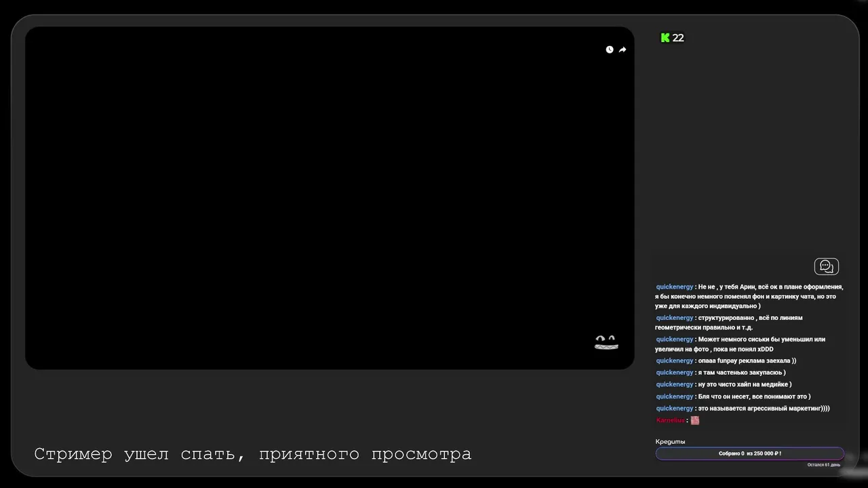
Task: Click the caption 'Стример ушел спать, приятного просмотра'
Action: tap(252, 453)
